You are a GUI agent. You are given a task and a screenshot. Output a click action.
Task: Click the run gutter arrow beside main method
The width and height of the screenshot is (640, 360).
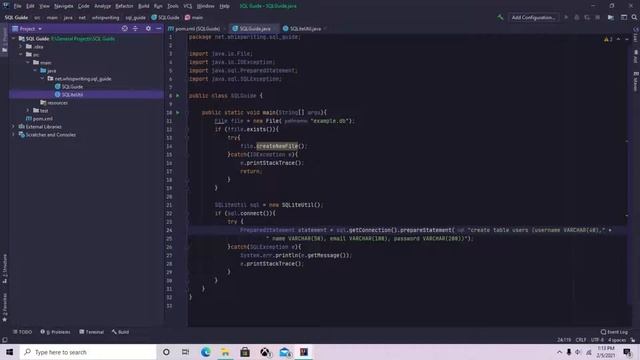[178, 112]
